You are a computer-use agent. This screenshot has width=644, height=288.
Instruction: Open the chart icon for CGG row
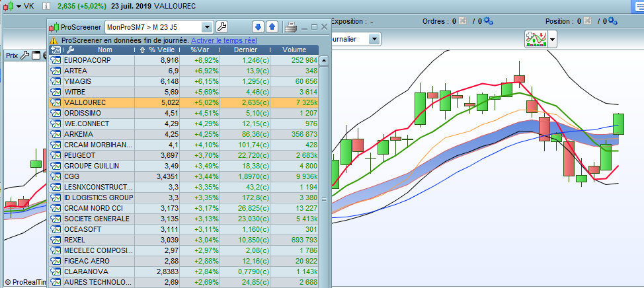[x=56, y=176]
